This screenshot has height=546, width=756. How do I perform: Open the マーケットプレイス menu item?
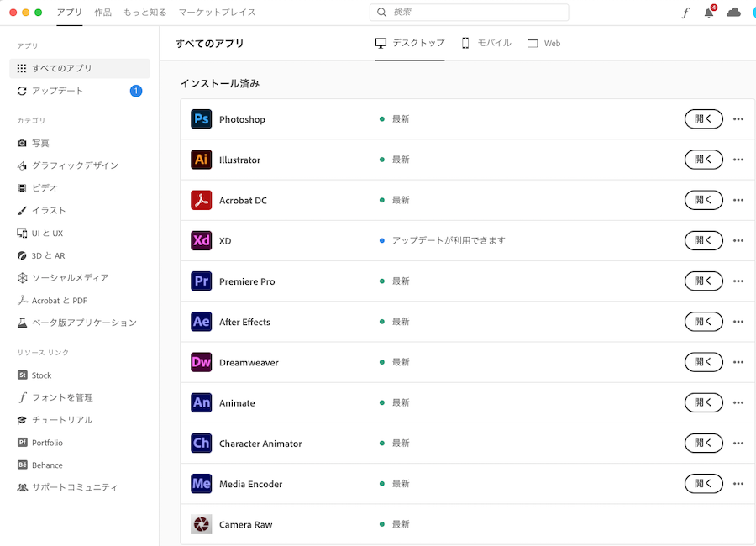point(217,13)
